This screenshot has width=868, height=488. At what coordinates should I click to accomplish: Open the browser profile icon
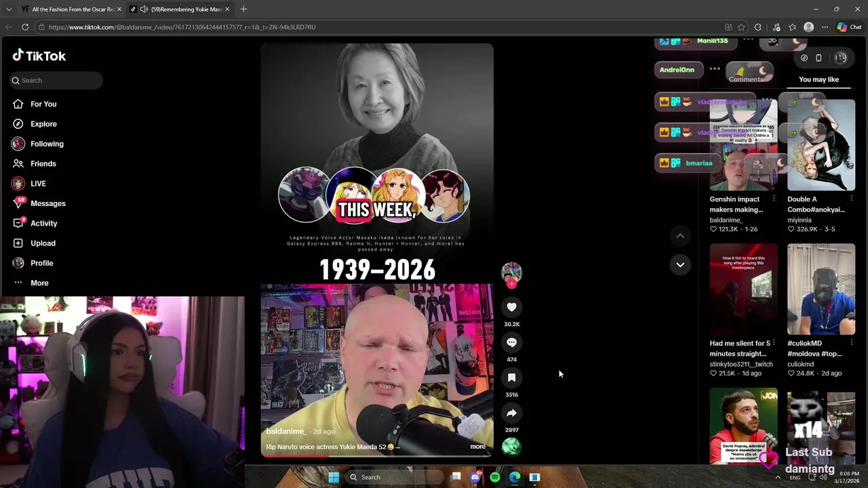(x=808, y=27)
